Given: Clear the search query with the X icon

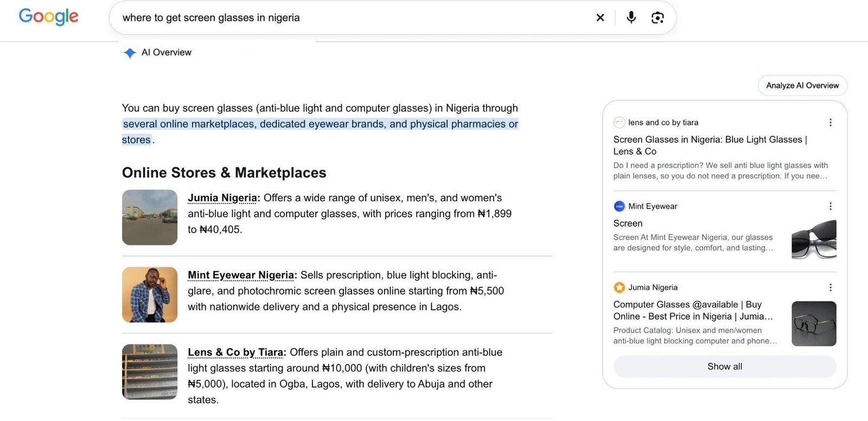Looking at the screenshot, I should pos(600,17).
